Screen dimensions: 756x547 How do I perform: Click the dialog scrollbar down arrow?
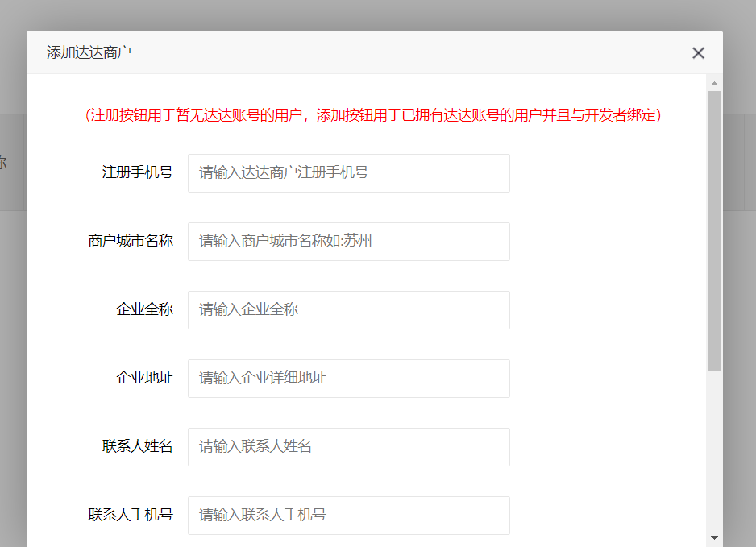(x=715, y=537)
